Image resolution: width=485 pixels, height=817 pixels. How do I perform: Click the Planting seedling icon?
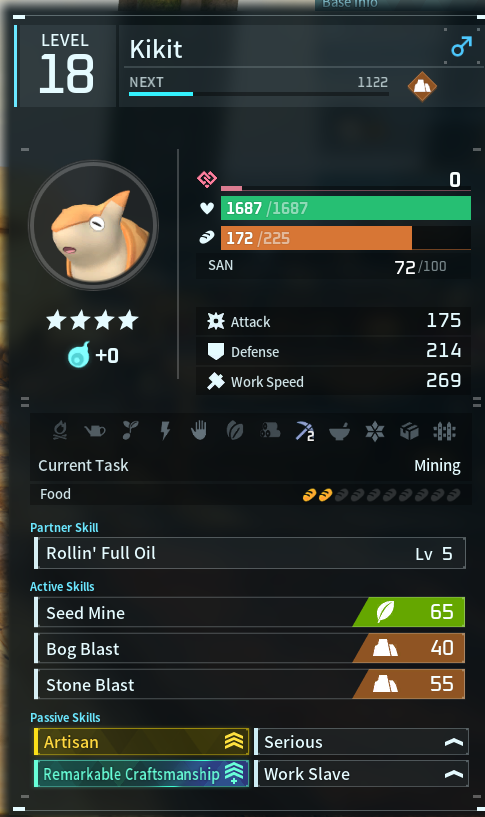coord(130,431)
